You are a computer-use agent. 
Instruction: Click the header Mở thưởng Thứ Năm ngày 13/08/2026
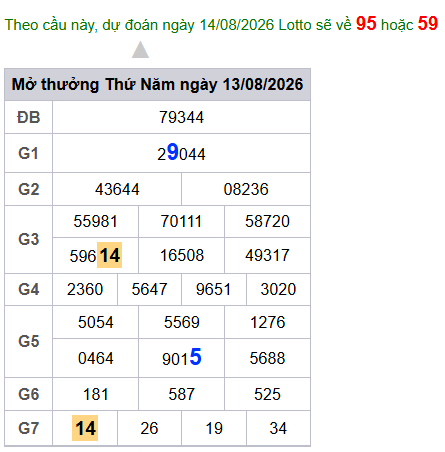coord(157,84)
